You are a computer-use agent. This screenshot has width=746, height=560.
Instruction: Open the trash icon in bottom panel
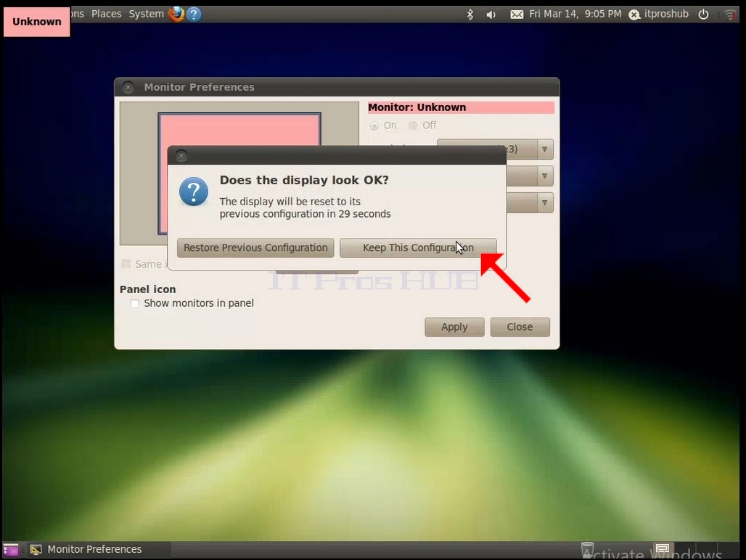pyautogui.click(x=587, y=549)
